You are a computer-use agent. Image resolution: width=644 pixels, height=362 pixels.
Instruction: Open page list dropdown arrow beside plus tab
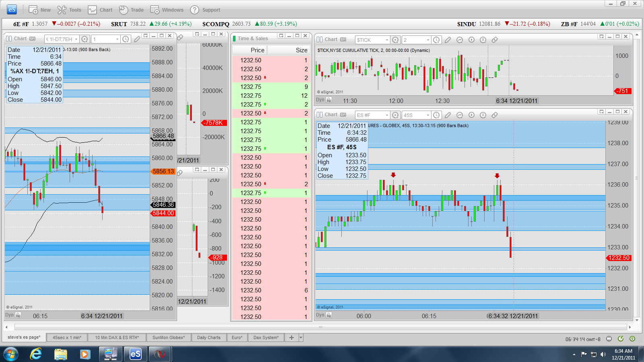point(301,338)
